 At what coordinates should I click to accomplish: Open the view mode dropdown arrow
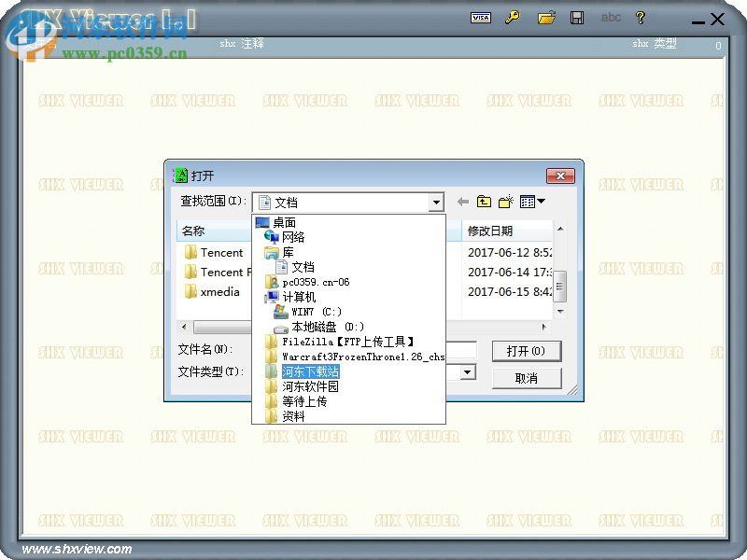pos(540,202)
